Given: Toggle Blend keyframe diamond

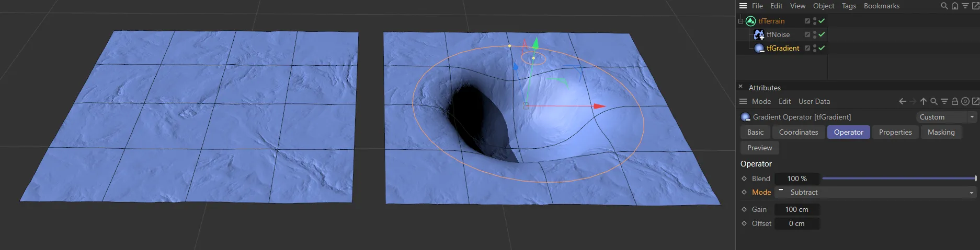Looking at the screenshot, I should coord(744,178).
